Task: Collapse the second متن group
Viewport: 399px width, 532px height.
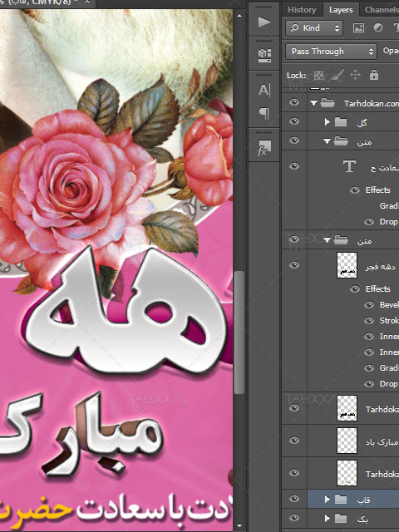Action: [x=327, y=240]
